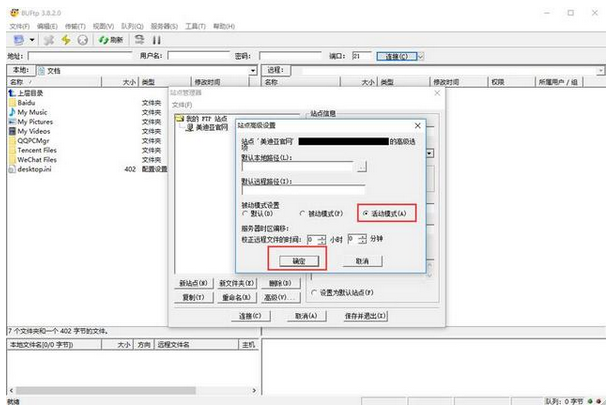Select the Tencent Files folder
This screenshot has height=412, width=610.
[33, 150]
